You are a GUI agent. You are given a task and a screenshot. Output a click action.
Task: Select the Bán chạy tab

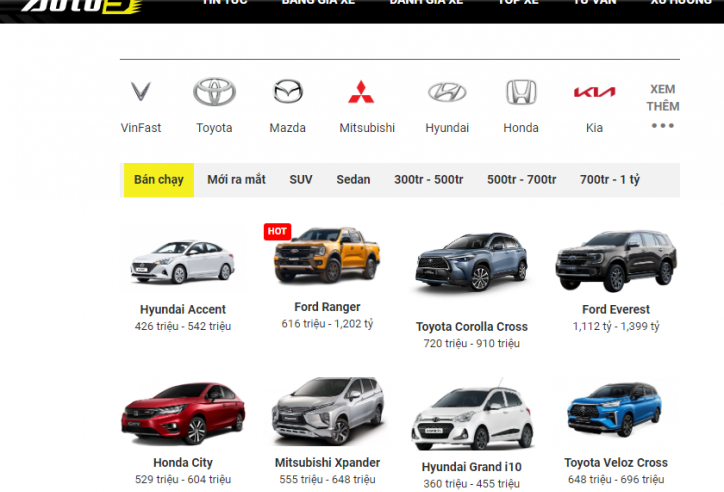click(159, 180)
